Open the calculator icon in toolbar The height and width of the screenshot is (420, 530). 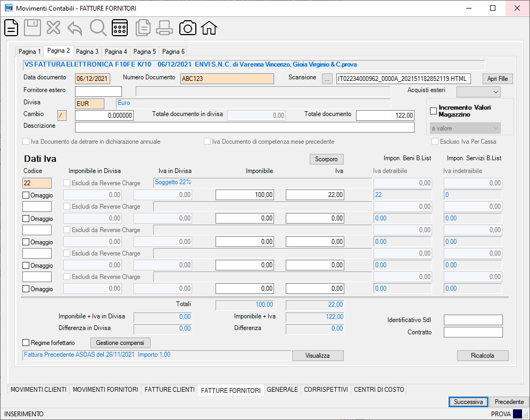120,28
